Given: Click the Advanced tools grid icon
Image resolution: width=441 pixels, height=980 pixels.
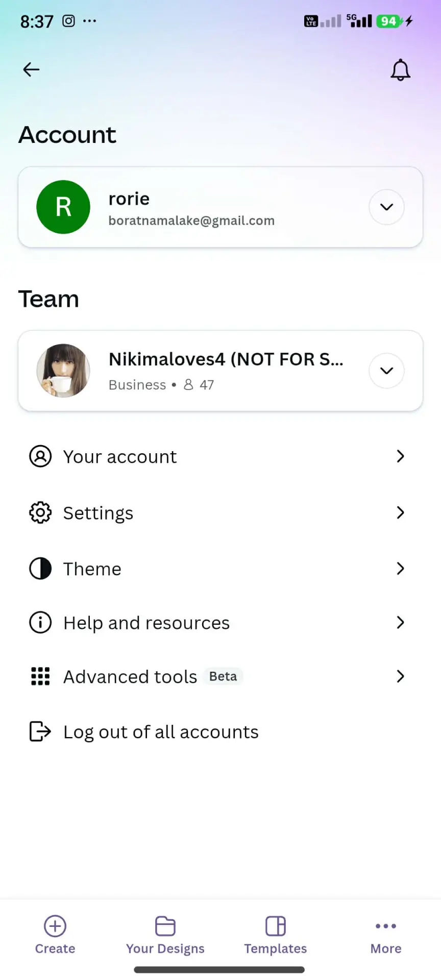Looking at the screenshot, I should coord(40,676).
